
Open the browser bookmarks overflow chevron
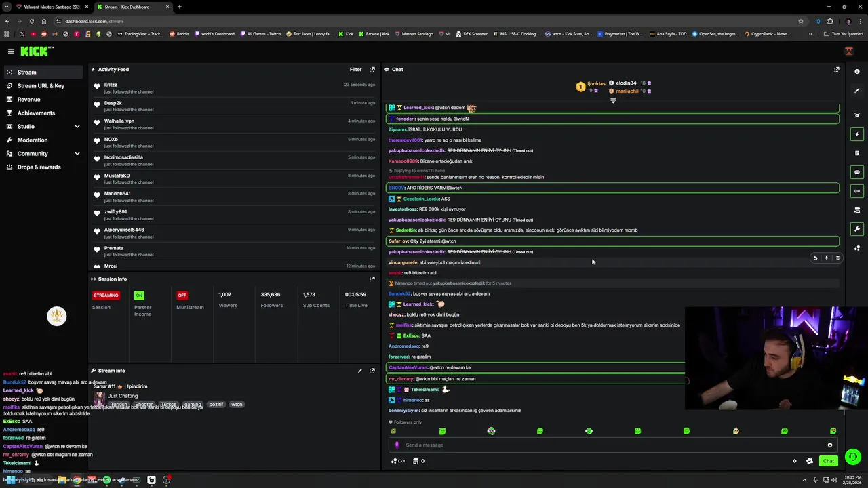tap(810, 34)
